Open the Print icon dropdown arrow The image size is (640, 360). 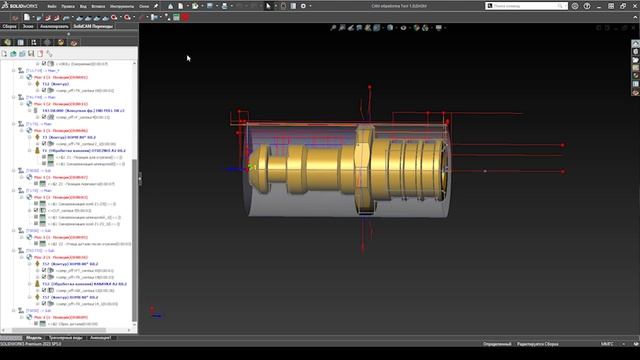231,6
